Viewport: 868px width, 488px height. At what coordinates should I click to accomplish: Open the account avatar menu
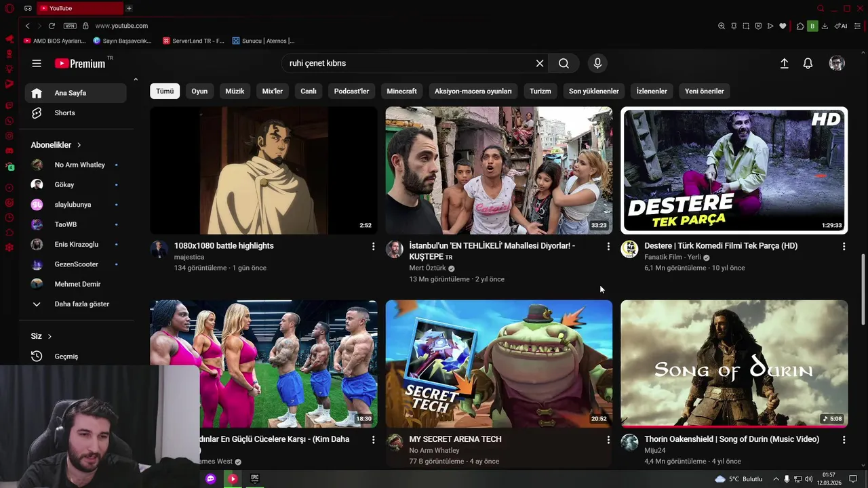click(837, 63)
